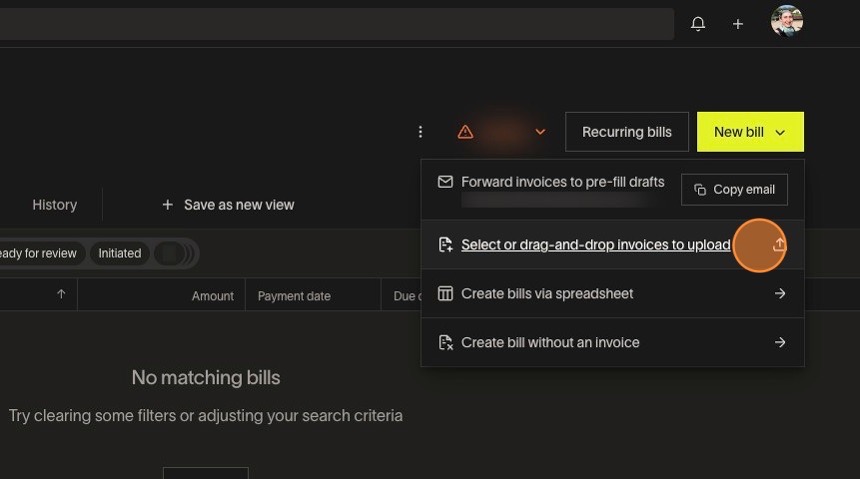The image size is (860, 479).
Task: Expand the orange chevron alert dropdown
Action: 540,132
